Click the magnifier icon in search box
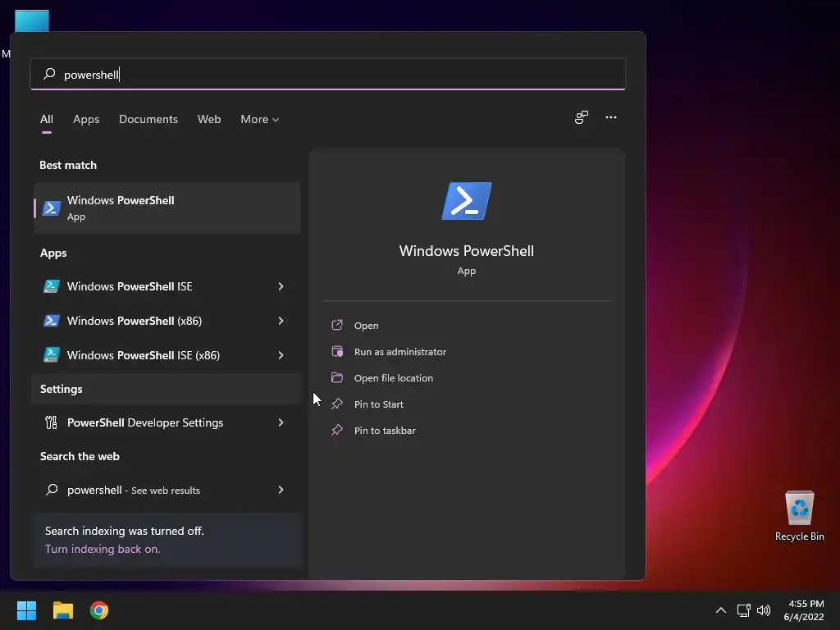 (49, 74)
